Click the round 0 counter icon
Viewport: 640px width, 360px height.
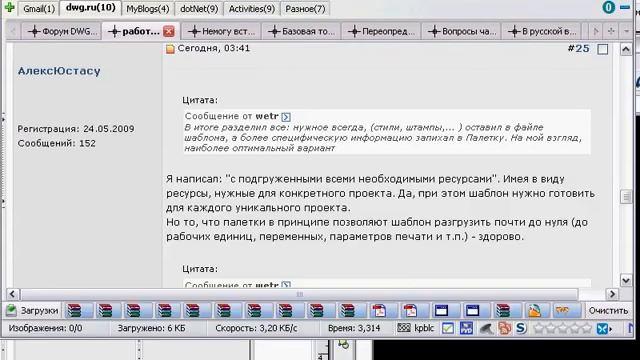pos(609,7)
